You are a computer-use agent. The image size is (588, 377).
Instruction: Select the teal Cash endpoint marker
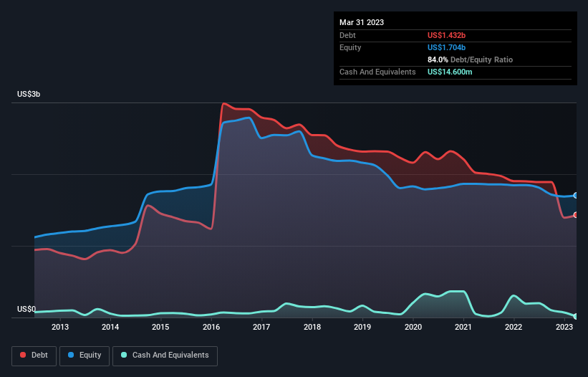tap(576, 317)
